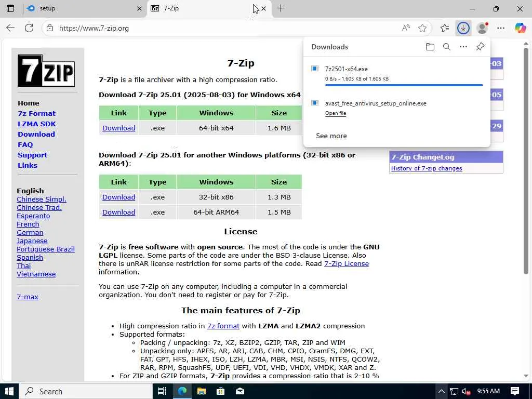Image resolution: width=532 pixels, height=399 pixels.
Task: Open the browser profile icon
Action: coord(482,28)
